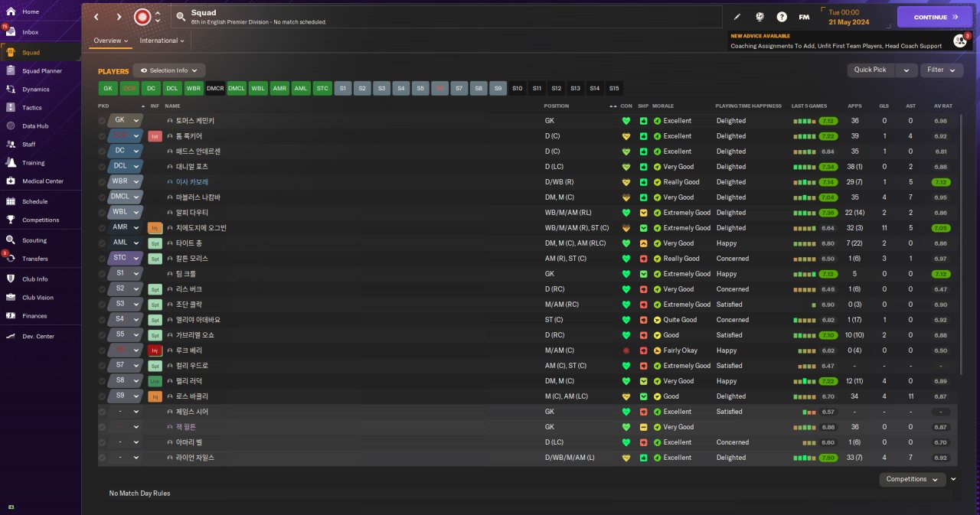
Task: Open Club Info sidebar icon
Action: tap(11, 279)
